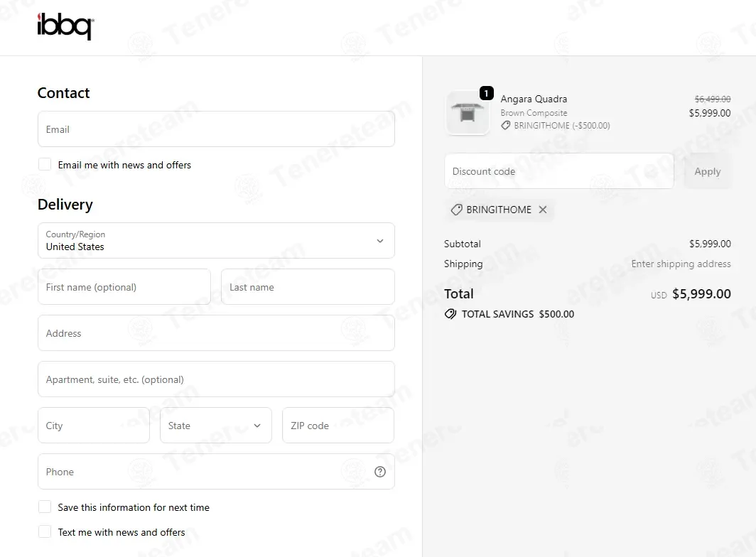Focus the Apartment, suite, etc. field
Image resolution: width=756 pixels, height=557 pixels.
(216, 379)
